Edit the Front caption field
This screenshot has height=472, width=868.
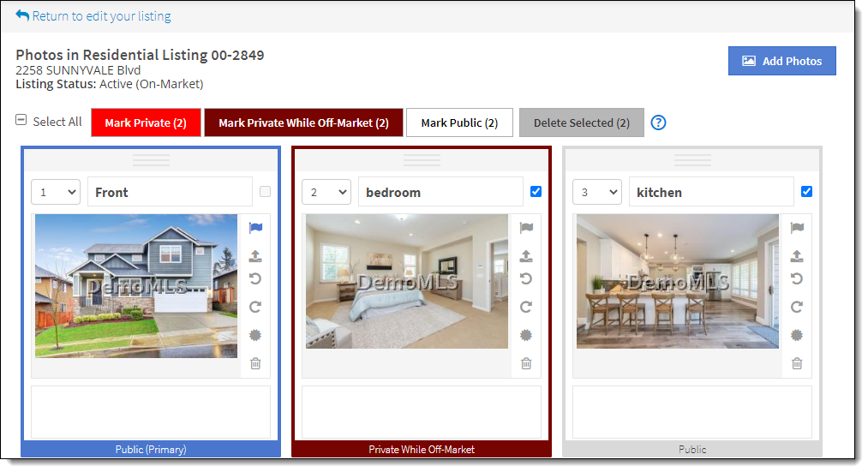click(x=170, y=192)
